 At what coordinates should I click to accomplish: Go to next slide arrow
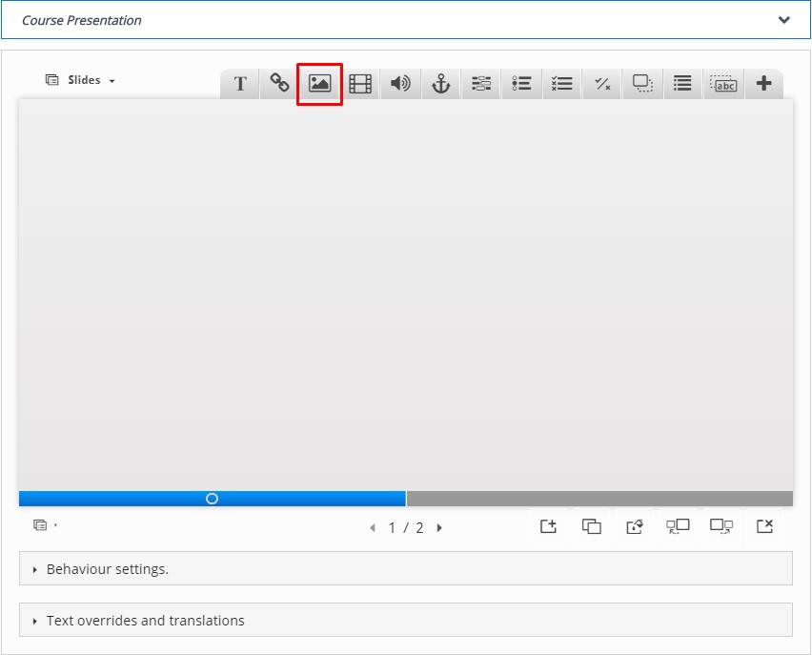[439, 528]
